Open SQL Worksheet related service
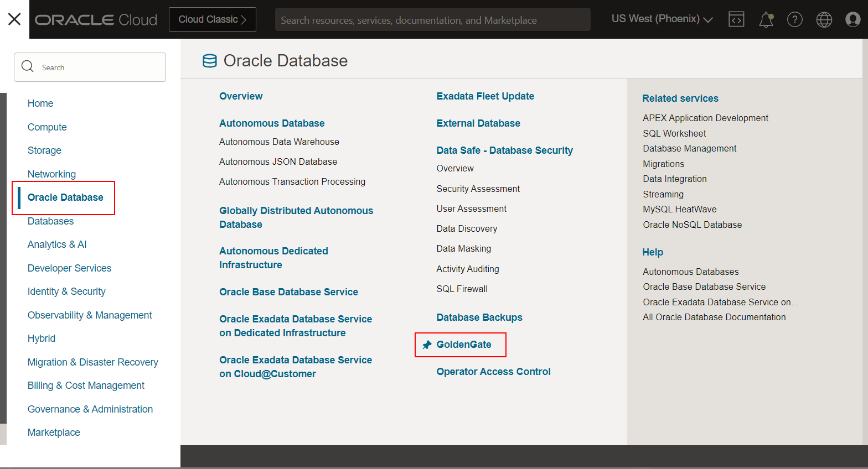The height and width of the screenshot is (469, 868). click(x=674, y=133)
